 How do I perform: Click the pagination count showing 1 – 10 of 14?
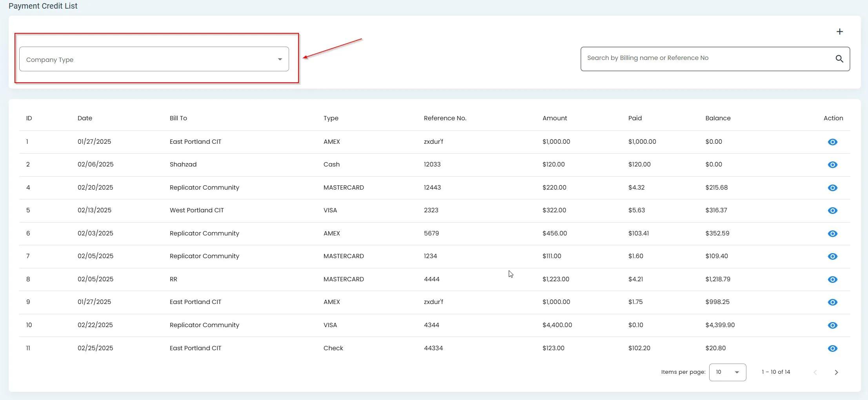(775, 372)
